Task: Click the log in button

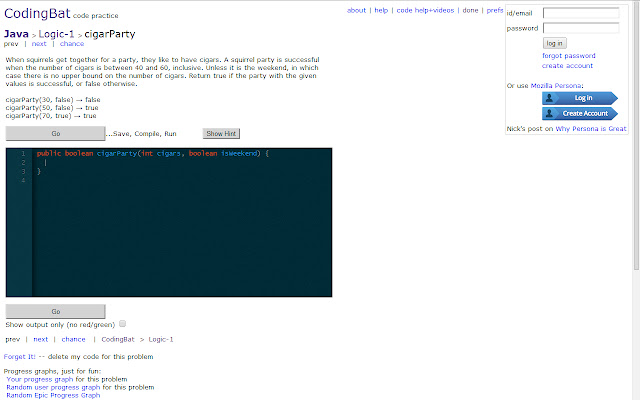Action: click(x=555, y=43)
